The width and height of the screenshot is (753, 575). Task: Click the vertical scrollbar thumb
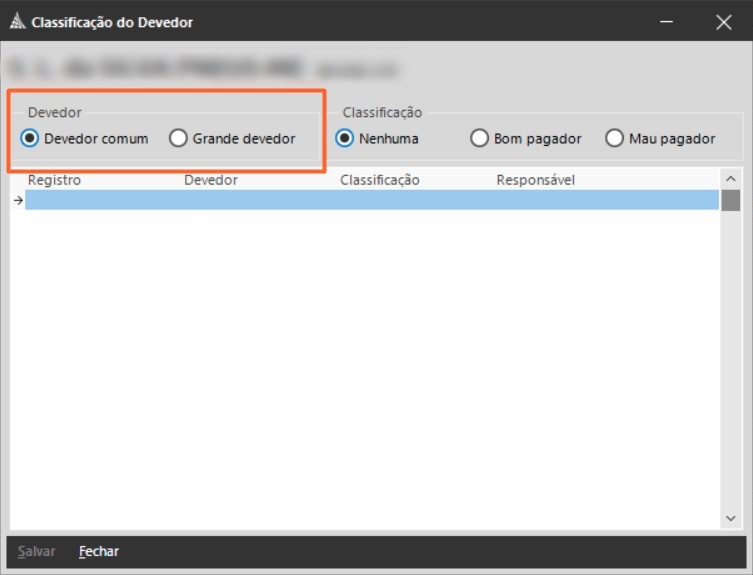click(731, 200)
